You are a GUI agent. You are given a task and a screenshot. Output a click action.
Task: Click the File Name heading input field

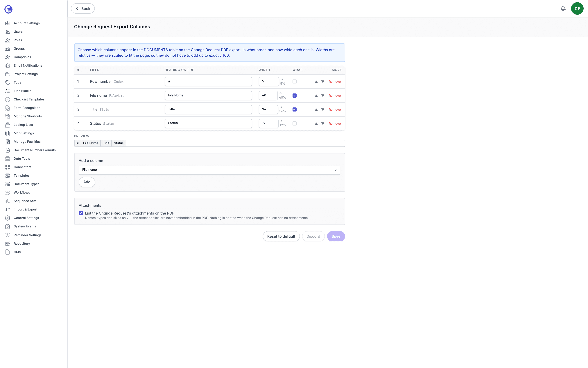coord(208,95)
